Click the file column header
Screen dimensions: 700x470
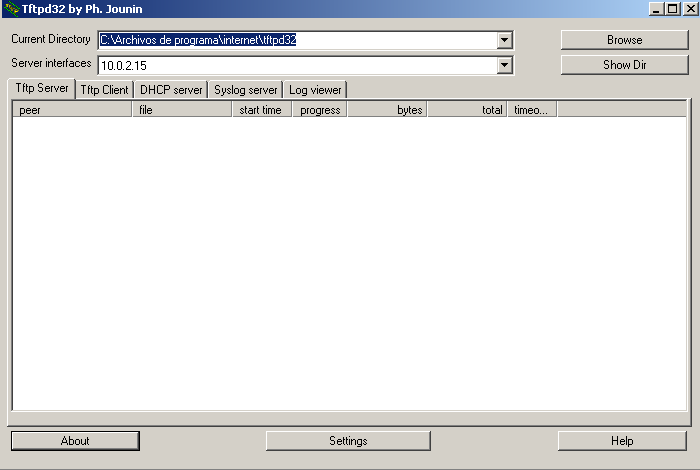[x=182, y=110]
